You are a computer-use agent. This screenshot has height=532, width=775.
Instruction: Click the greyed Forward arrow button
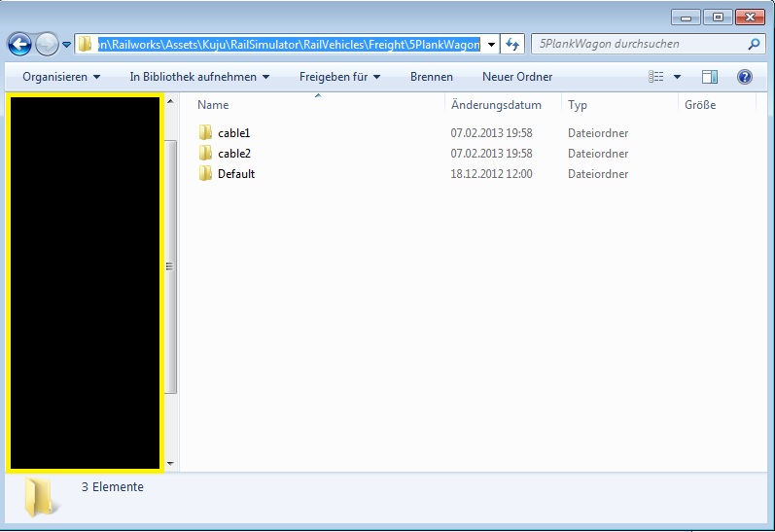pos(47,45)
